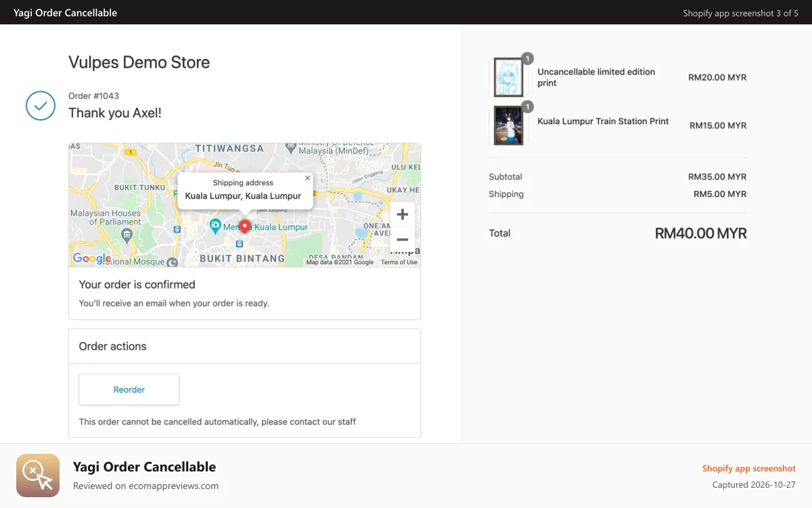Image resolution: width=812 pixels, height=508 pixels.
Task: Click the Map data ©2021 Google text
Action: 340,262
